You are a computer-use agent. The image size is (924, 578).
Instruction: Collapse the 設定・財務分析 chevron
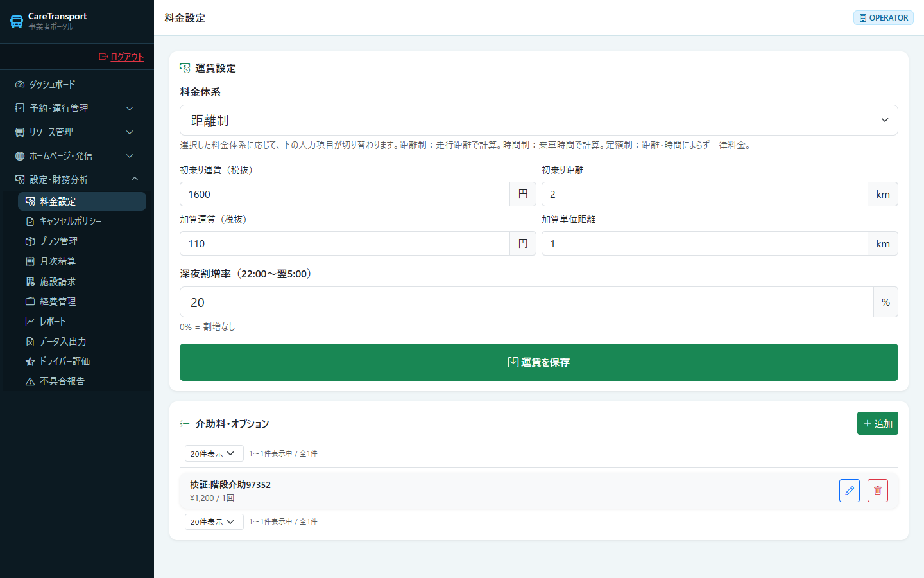pos(135,179)
